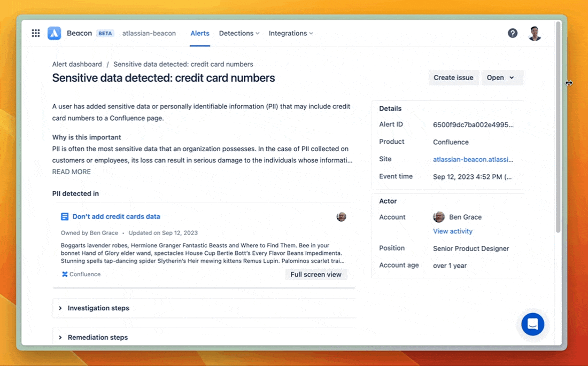The width and height of the screenshot is (588, 366).
Task: Click the 'Owned by Ben Grace' text
Action: tap(89, 233)
